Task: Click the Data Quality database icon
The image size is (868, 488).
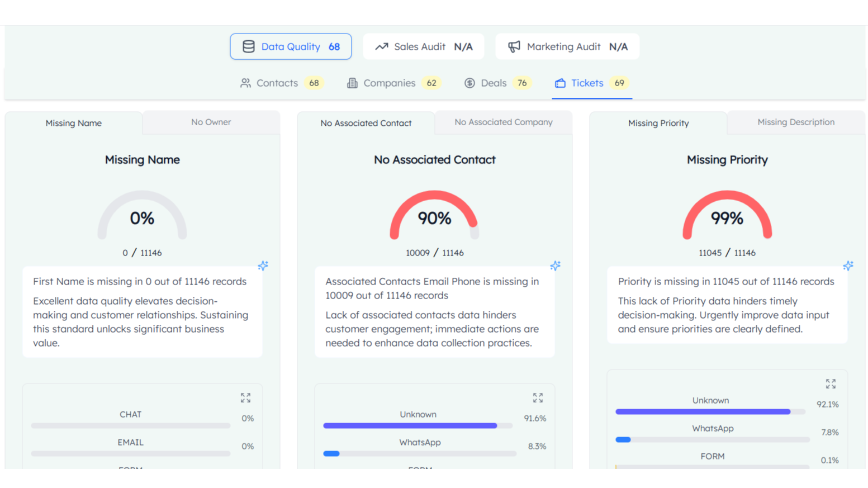Action: (249, 46)
